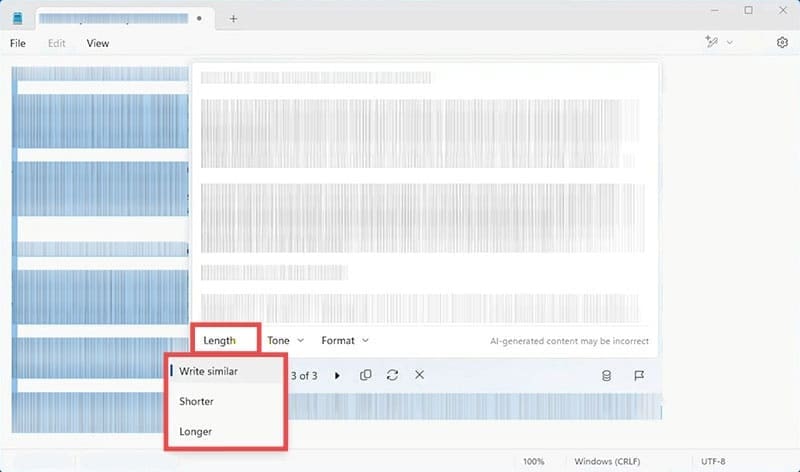The height and width of the screenshot is (472, 800).
Task: Open the Edit menu
Action: pyautogui.click(x=56, y=43)
